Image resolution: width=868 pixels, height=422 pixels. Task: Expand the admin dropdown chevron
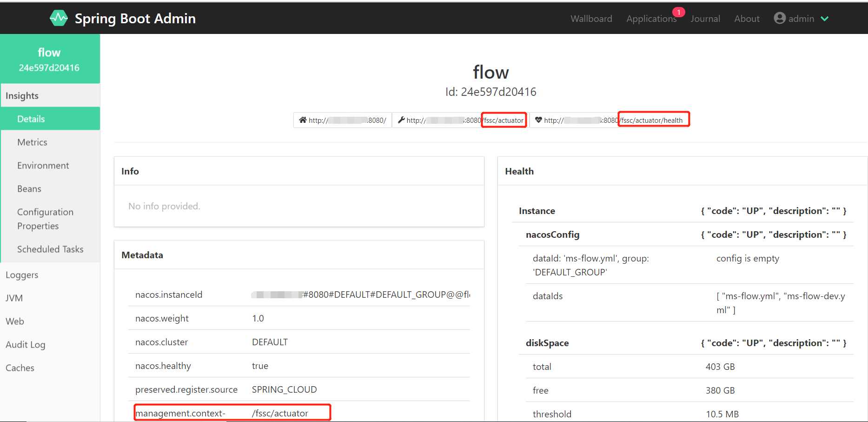(x=825, y=19)
